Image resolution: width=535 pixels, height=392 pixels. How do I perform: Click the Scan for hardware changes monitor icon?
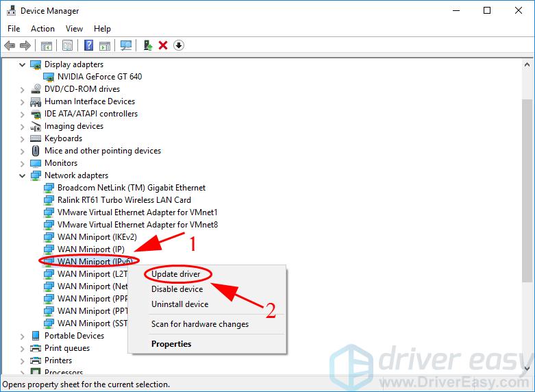(x=125, y=46)
